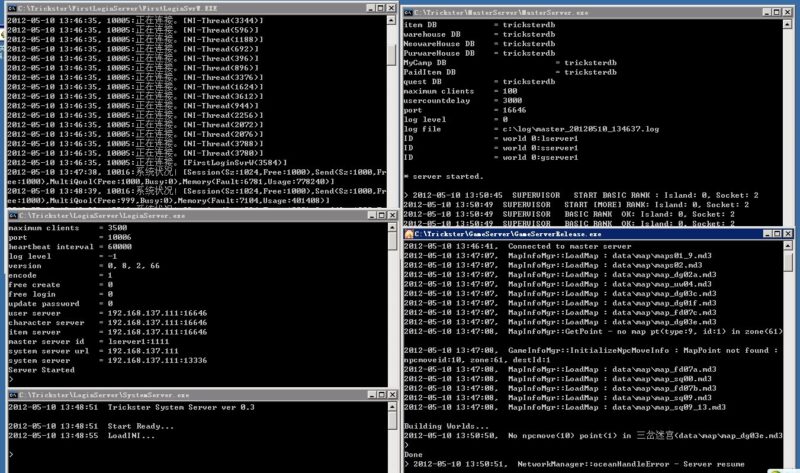This screenshot has height=473, width=800.
Task: Click the GameServer 'Server resume' prompt line
Action: point(600,463)
